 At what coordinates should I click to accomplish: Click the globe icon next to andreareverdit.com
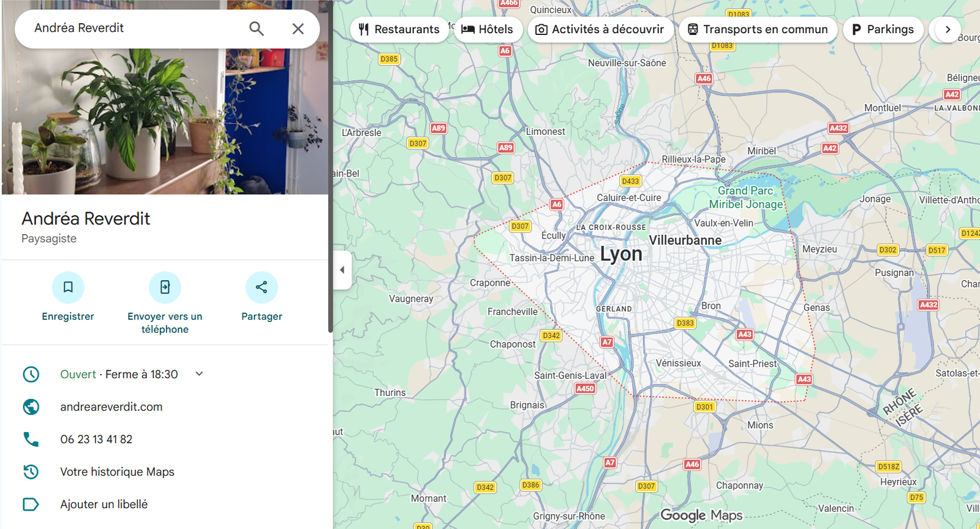coord(31,407)
